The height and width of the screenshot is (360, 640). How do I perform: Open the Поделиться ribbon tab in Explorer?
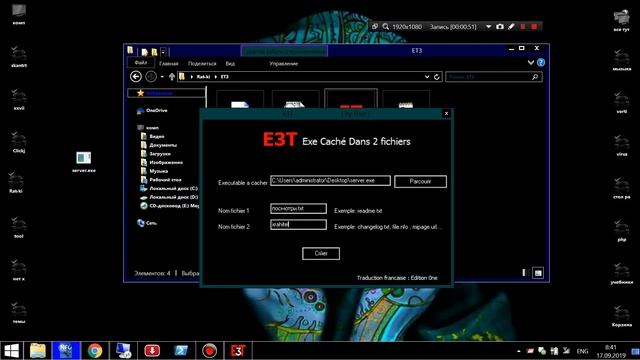[x=202, y=64]
